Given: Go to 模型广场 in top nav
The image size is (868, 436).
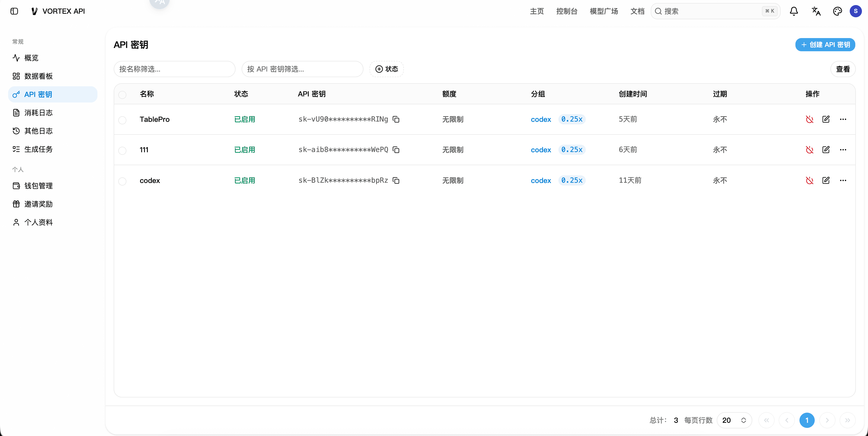Looking at the screenshot, I should click(604, 11).
